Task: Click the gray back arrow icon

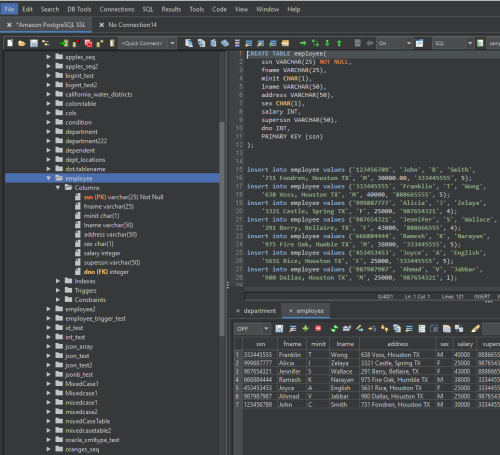Action: [x=369, y=43]
